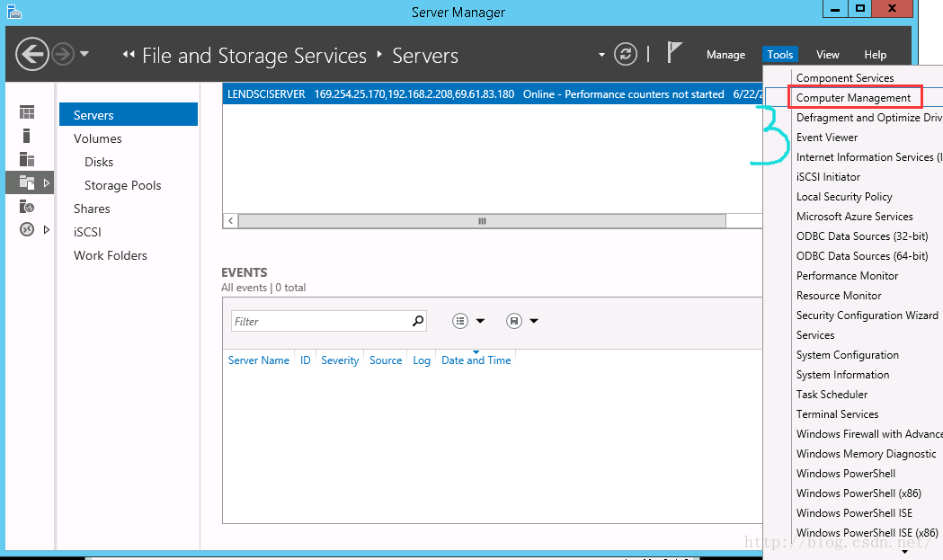This screenshot has width=943, height=560.
Task: Choose ODBC Data Sources (32-bit)
Action: [862, 236]
